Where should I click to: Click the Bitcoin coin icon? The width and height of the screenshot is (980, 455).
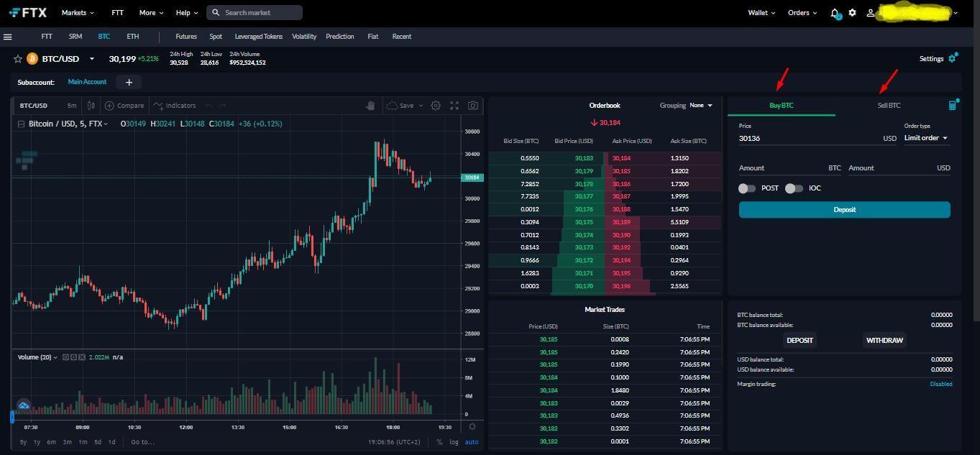tap(32, 59)
